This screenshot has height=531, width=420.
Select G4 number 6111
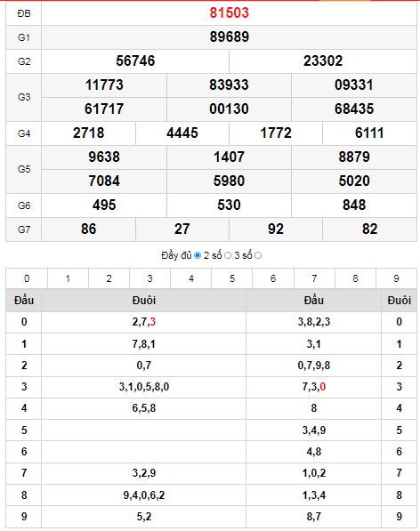tap(369, 133)
